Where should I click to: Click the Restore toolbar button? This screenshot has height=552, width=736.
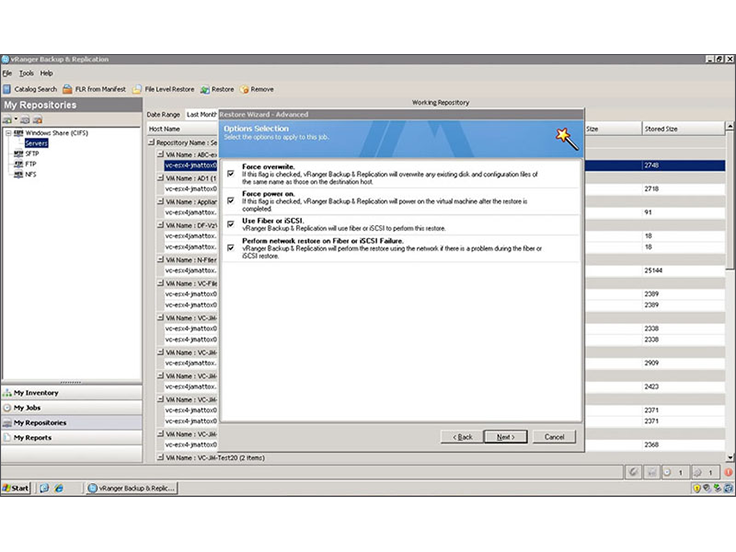pos(217,89)
